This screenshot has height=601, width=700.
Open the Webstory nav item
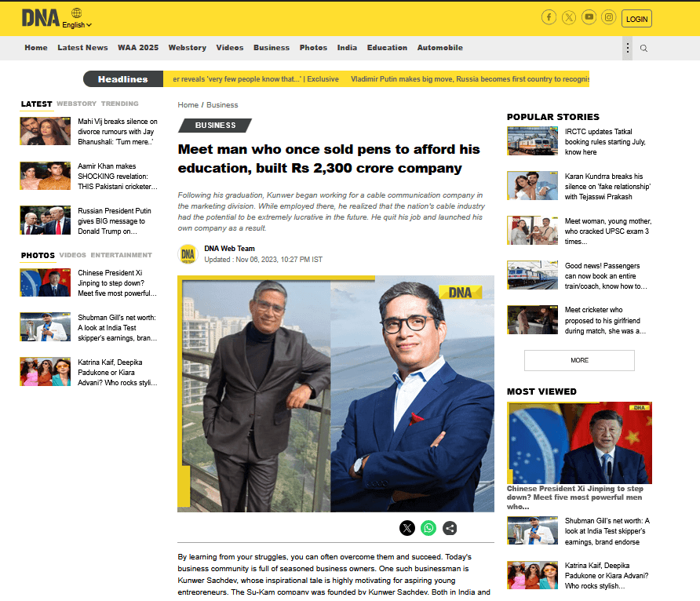click(187, 48)
